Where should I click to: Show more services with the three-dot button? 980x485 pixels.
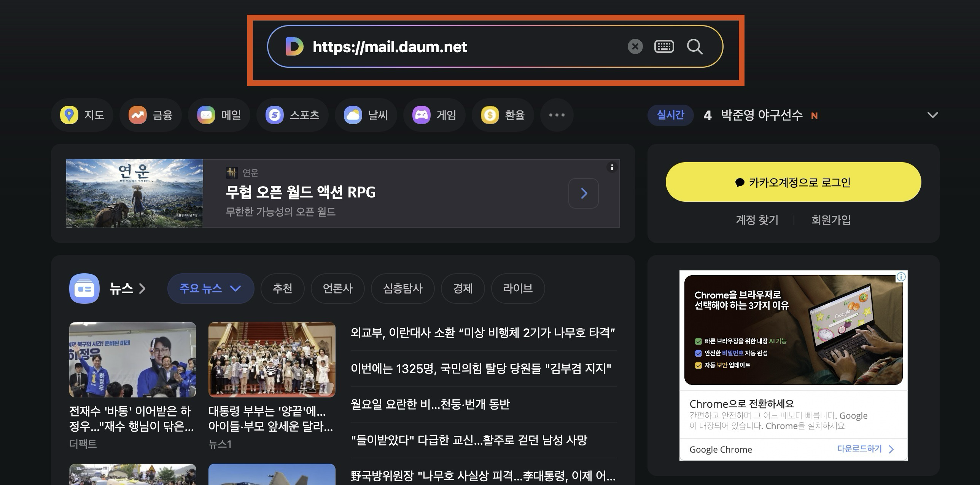coord(557,115)
